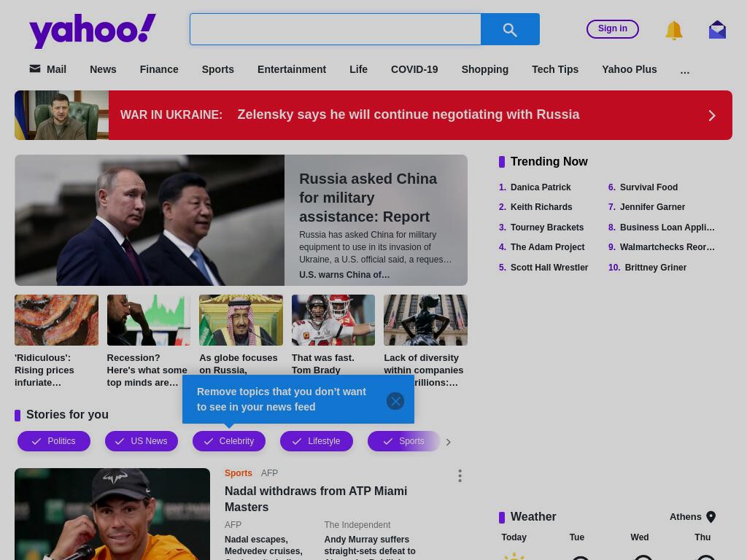Open the Yahoo Plus menu item
Image resolution: width=747 pixels, height=560 pixels.
tap(630, 69)
